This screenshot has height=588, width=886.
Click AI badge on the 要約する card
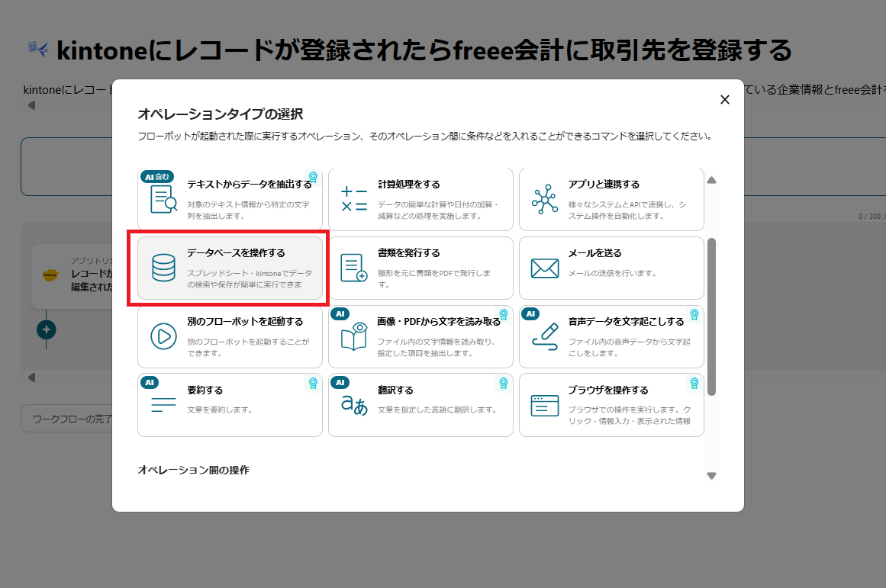[x=149, y=382]
